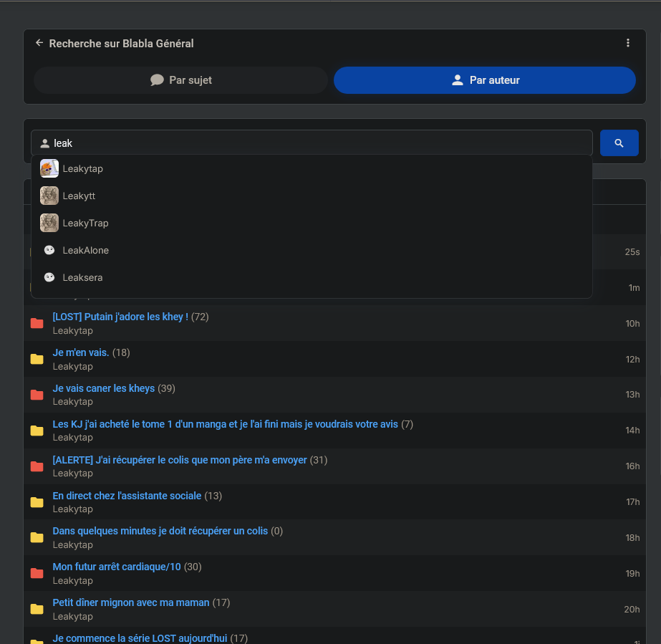This screenshot has width=661, height=644.
Task: Choose LeakyTrap from the suggestion dropdown
Action: (x=86, y=223)
